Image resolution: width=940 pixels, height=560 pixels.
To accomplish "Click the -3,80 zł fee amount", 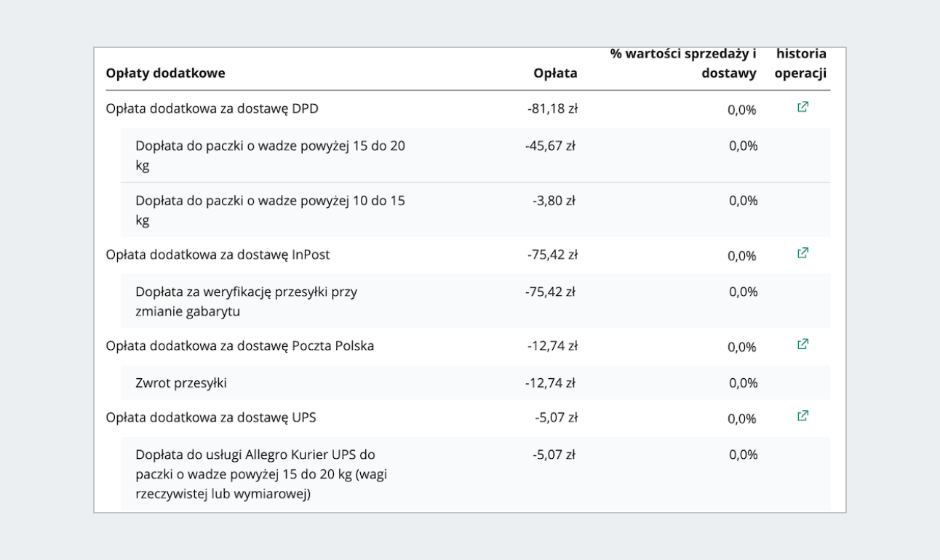I will click(x=554, y=201).
